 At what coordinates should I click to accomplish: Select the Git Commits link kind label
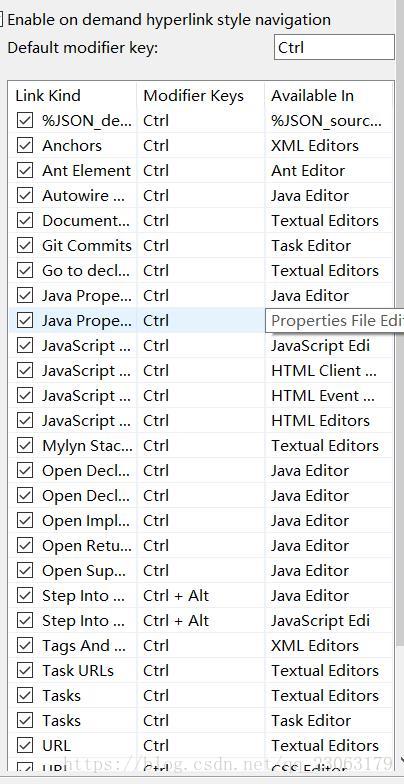click(x=87, y=246)
